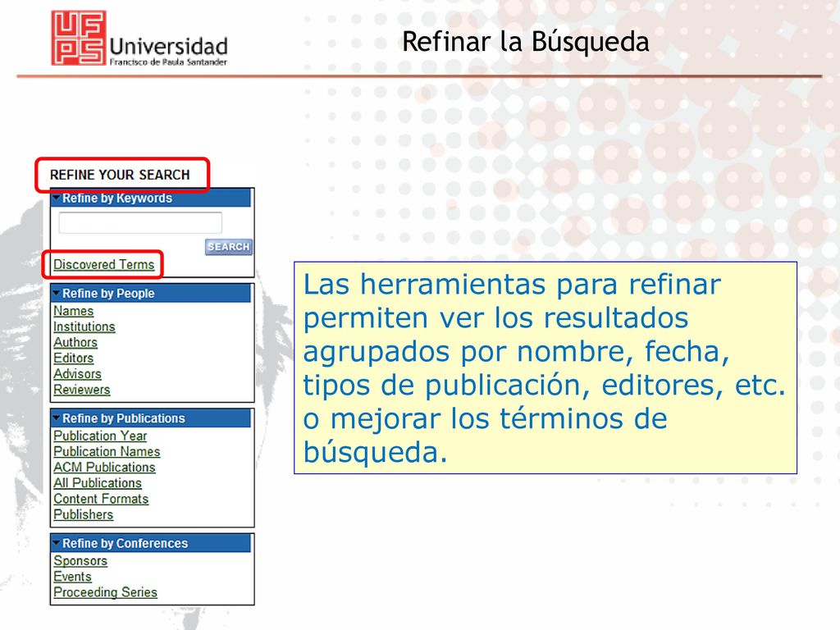This screenshot has height=630, width=840.
Task: Select All Publications link
Action: 98,483
